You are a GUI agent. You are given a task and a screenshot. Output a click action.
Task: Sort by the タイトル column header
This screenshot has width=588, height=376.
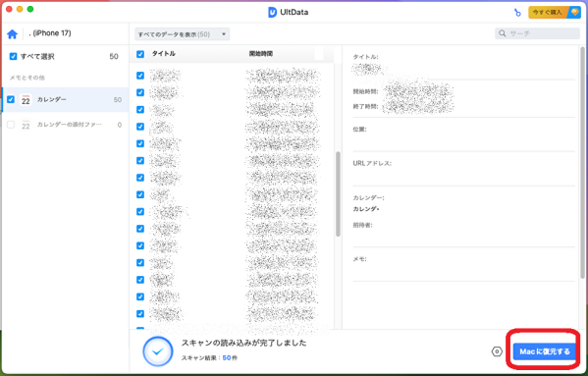point(164,54)
